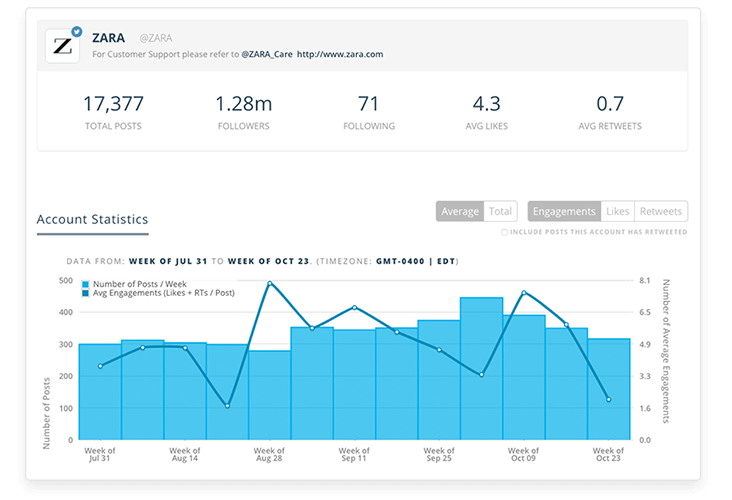732x500 pixels.
Task: Click the TOTAL POSTS label
Action: (113, 126)
